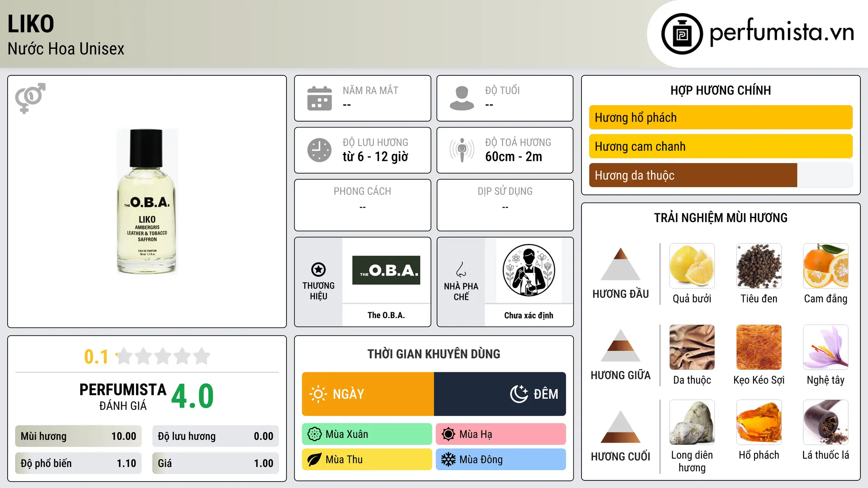Click the Mùa Đông season tag

point(501,460)
